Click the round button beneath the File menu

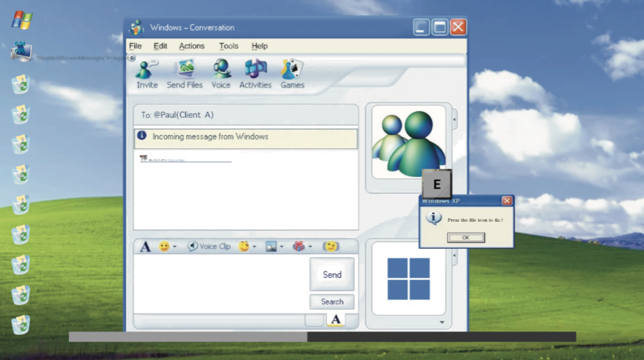(132, 58)
